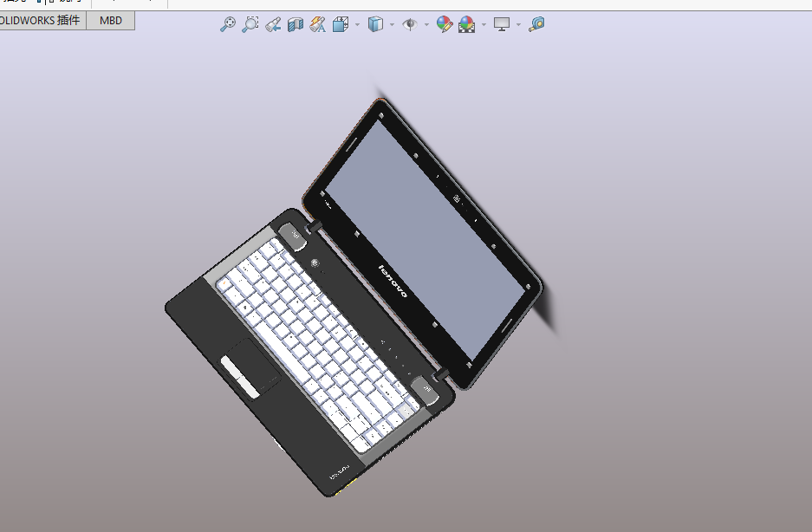Select the round power button above keyboard
This screenshot has width=812, height=532.
point(315,263)
